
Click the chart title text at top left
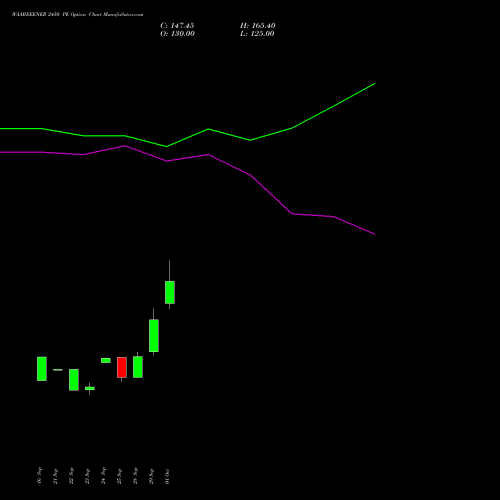pos(77,15)
